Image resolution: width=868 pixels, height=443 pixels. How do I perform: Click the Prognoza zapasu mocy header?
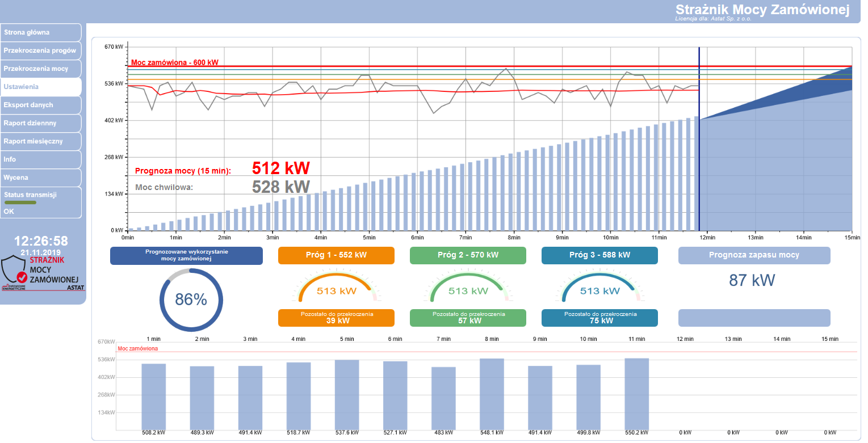[754, 255]
